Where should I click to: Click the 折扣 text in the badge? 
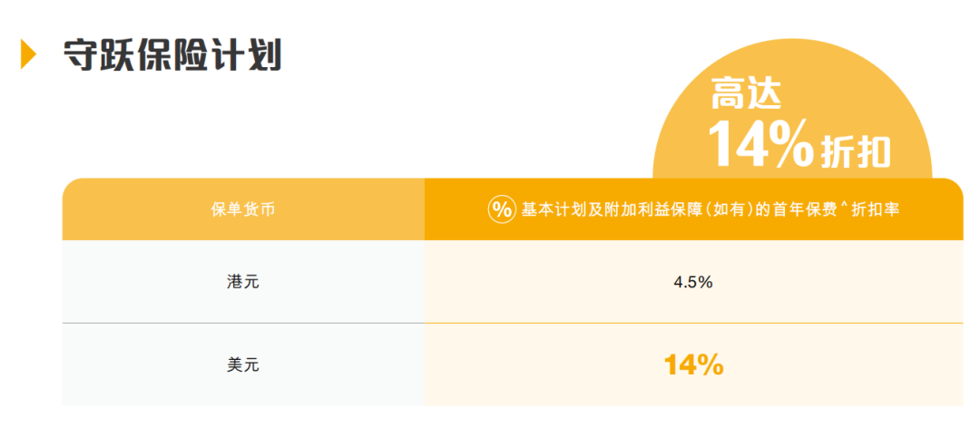pyautogui.click(x=856, y=150)
